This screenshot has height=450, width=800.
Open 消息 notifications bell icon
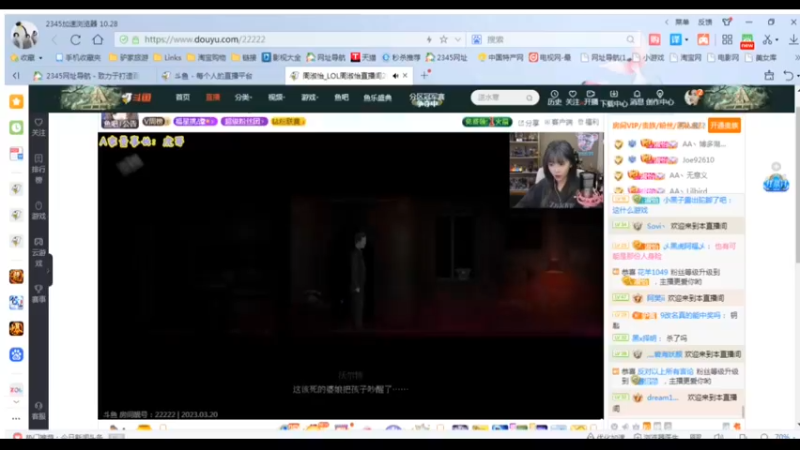pos(637,97)
